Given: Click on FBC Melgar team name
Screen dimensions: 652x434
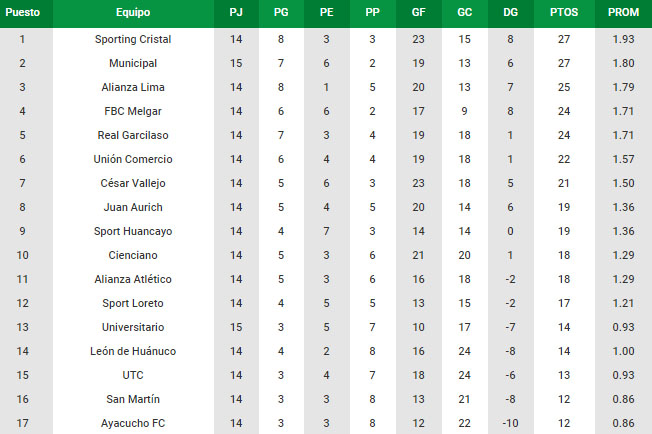Looking at the screenshot, I should coord(133,111).
